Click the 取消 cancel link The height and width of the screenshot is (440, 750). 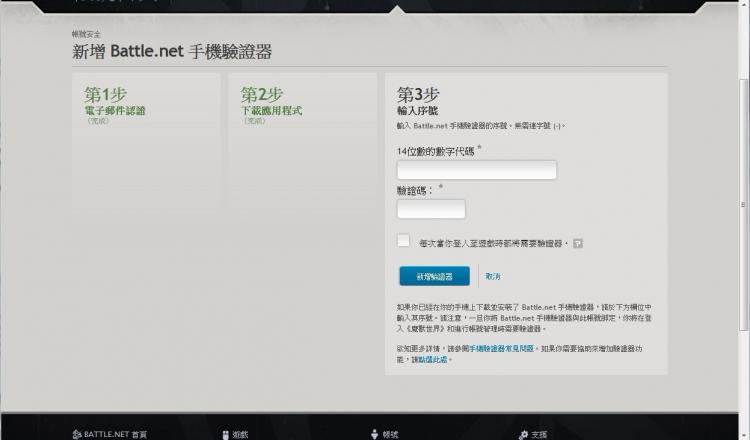493,276
